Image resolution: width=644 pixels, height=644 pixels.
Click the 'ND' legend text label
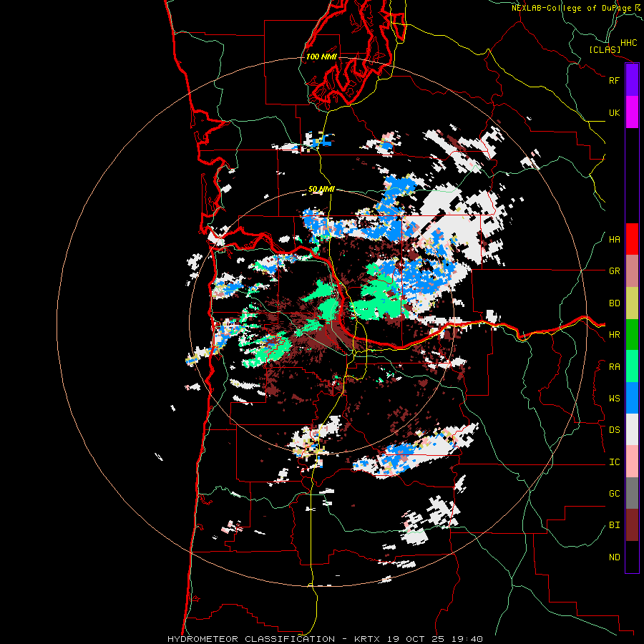point(614,557)
